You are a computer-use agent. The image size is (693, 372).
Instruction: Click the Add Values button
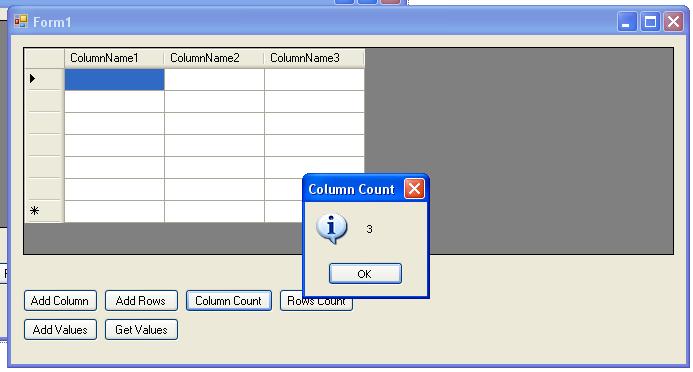click(60, 330)
